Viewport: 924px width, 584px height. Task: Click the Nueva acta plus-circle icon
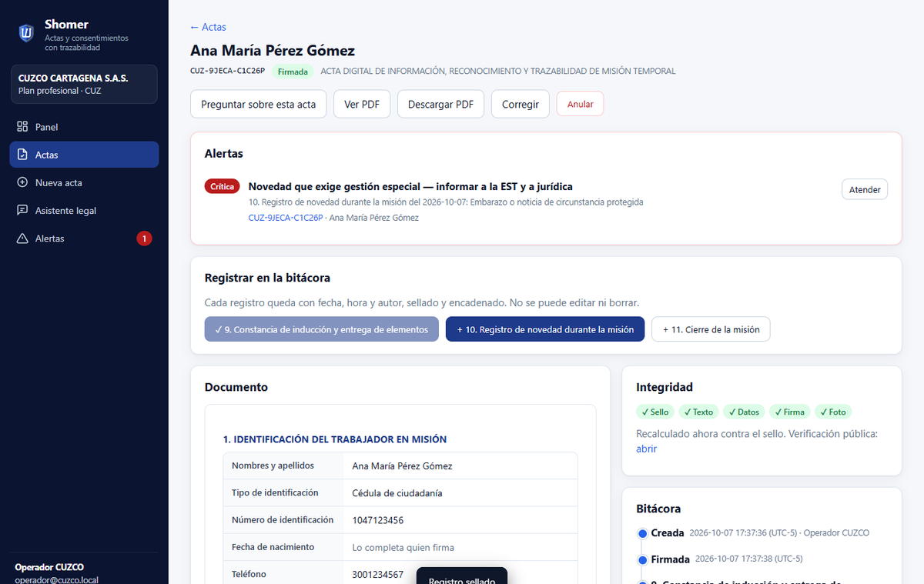point(22,182)
